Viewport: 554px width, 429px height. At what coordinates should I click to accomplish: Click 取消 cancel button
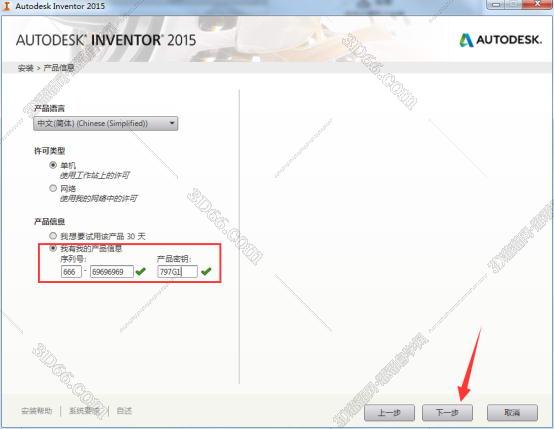pyautogui.click(x=512, y=412)
